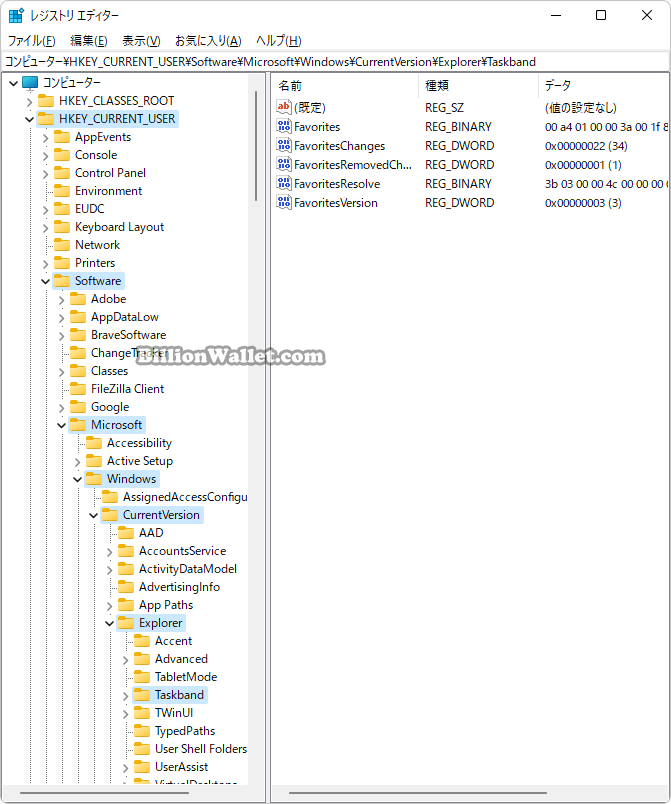This screenshot has width=671, height=804.
Task: Click the Adobe folder icon
Action: tap(78, 299)
